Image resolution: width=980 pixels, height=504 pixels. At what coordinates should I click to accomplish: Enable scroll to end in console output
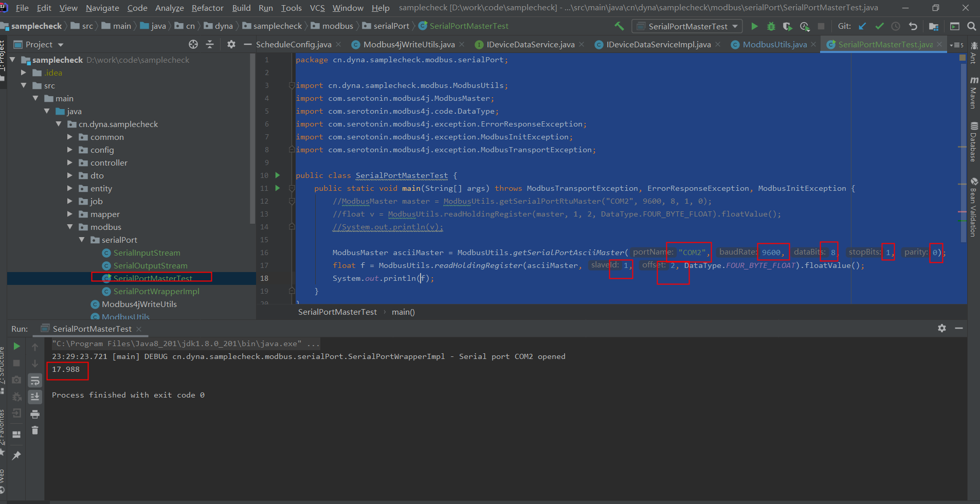pos(35,396)
